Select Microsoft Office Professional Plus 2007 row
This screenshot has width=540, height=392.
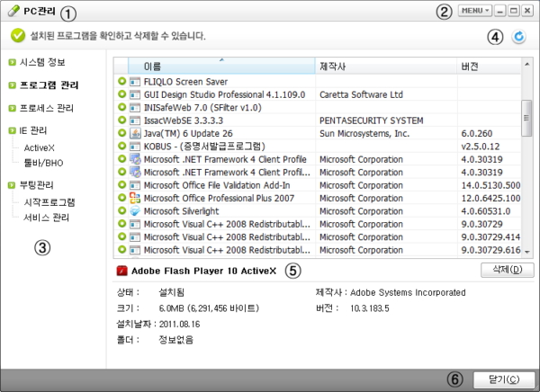coord(317,198)
